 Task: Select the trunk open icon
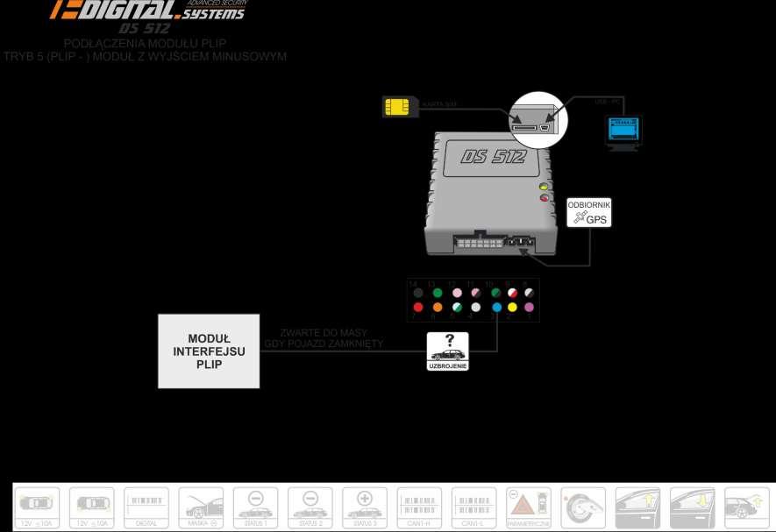coord(747,507)
